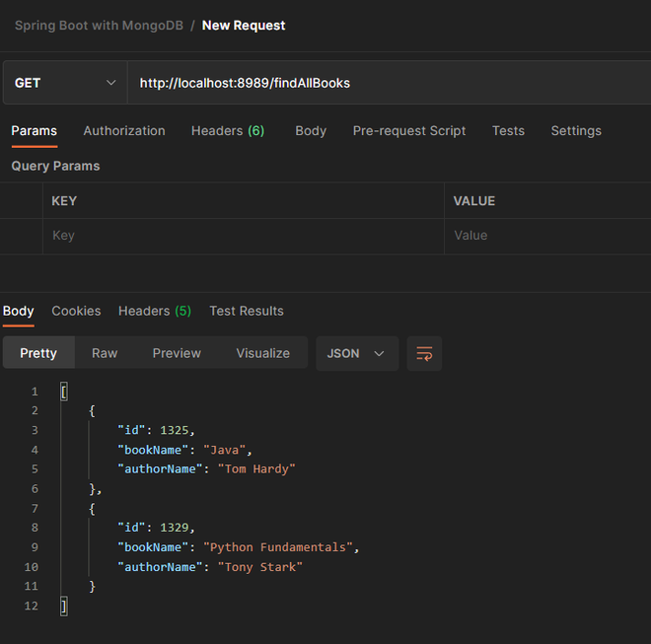
Task: Switch response view to Raw
Action: coord(105,353)
